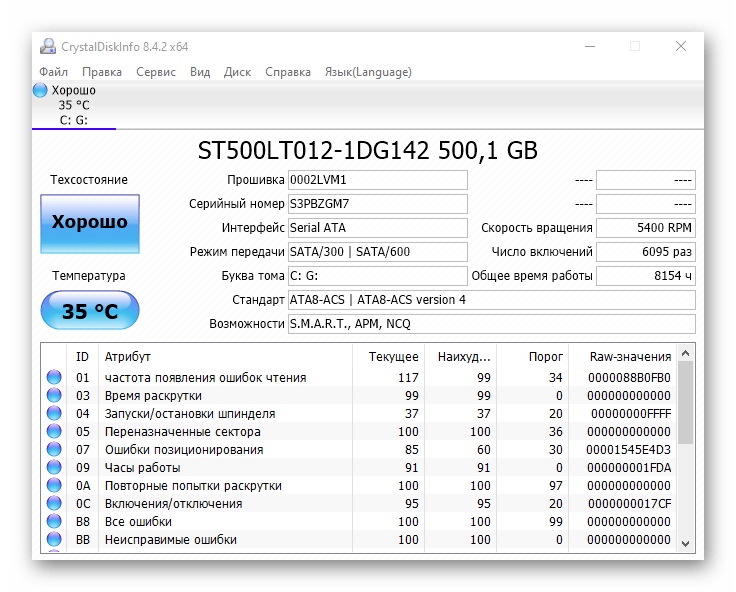
Task: Select row Повторные попытки раскрутки
Action: click(359, 485)
